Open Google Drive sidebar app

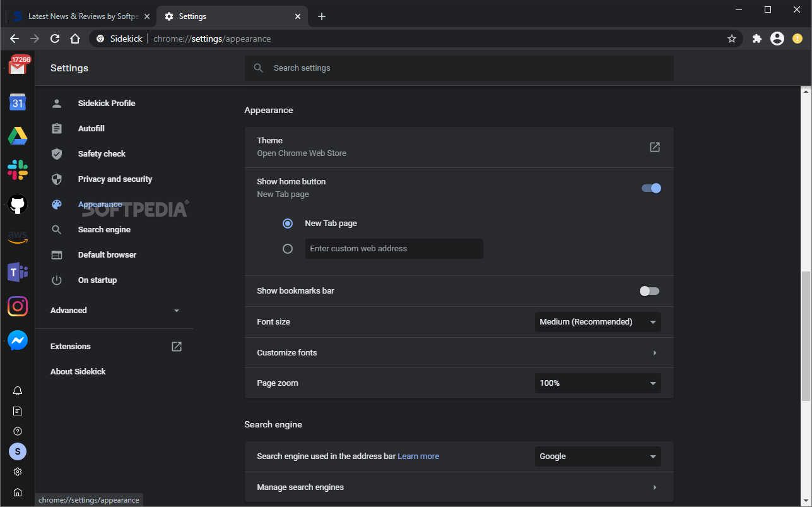tap(18, 136)
